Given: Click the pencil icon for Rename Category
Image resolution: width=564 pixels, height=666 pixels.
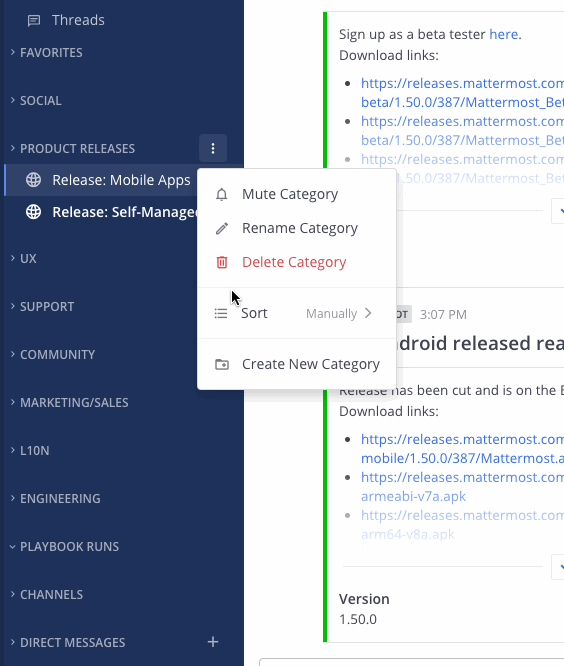Looking at the screenshot, I should 222,229.
